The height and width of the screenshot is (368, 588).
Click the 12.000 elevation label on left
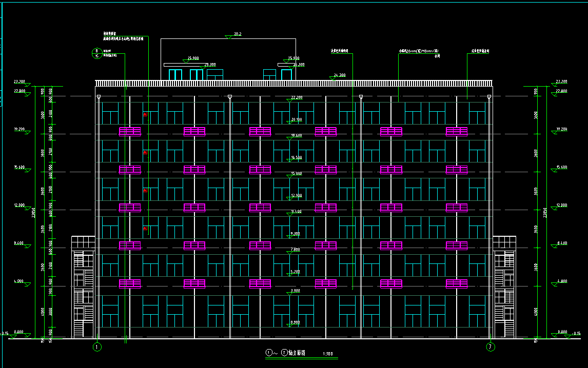pos(19,205)
